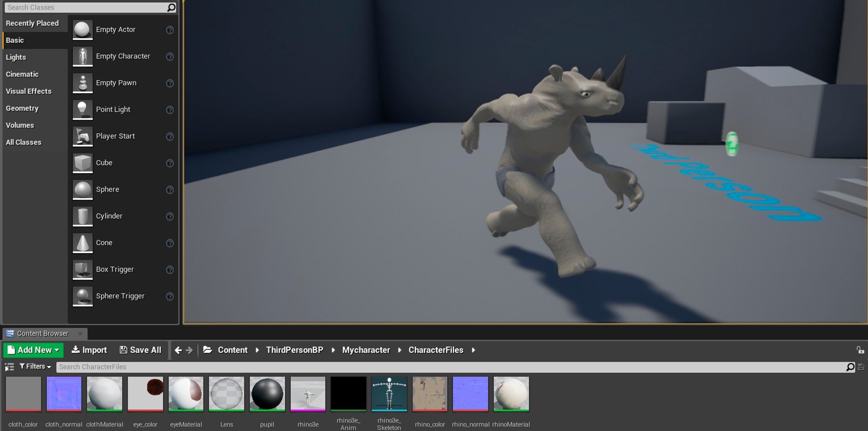
Task: Select the cloth_color texture asset
Action: (23, 394)
